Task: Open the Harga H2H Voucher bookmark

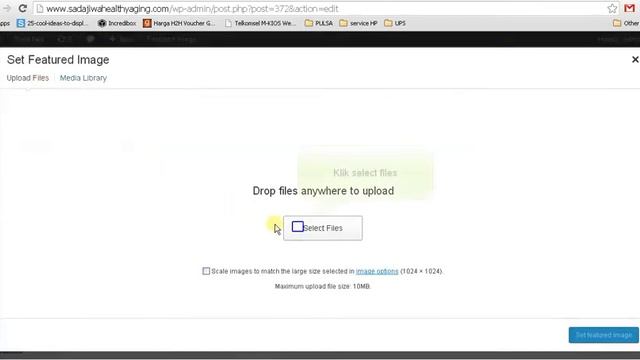Action: coord(179,23)
